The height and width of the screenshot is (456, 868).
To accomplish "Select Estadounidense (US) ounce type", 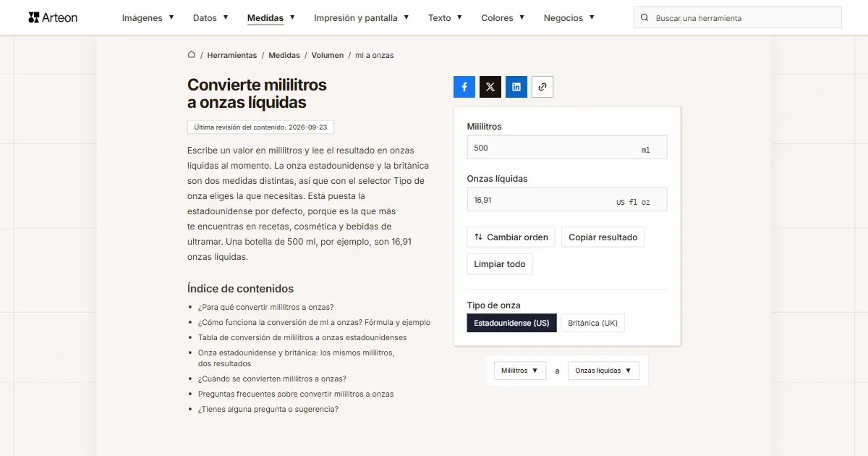I will (x=512, y=323).
